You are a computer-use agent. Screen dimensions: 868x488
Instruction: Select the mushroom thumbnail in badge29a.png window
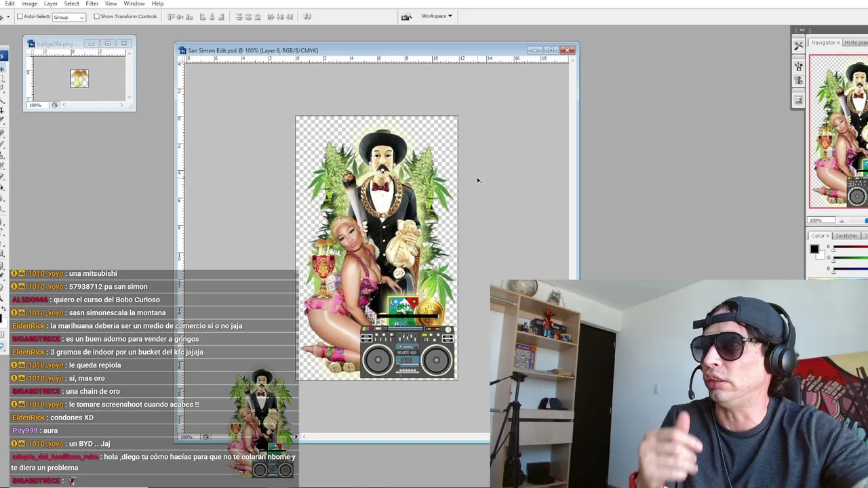[79, 79]
